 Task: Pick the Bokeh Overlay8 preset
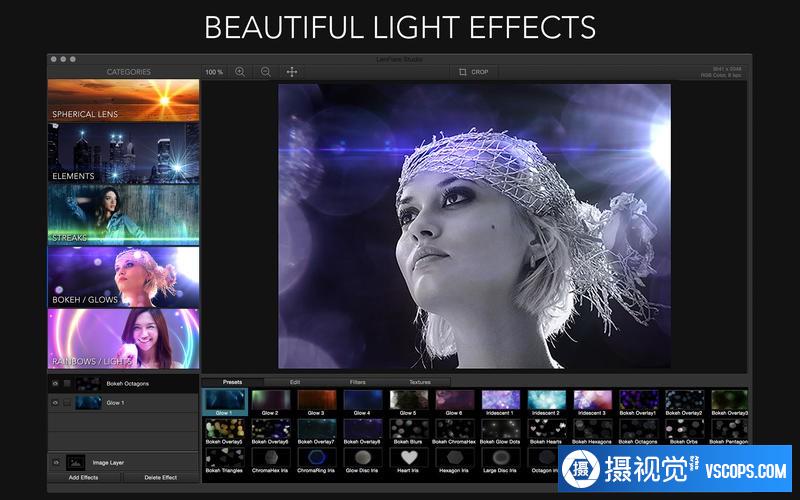pyautogui.click(x=362, y=431)
